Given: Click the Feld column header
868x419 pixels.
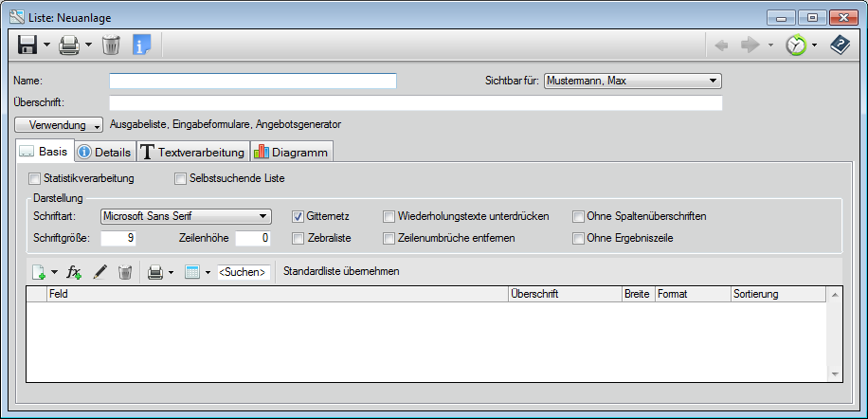Looking at the screenshot, I should (278, 294).
